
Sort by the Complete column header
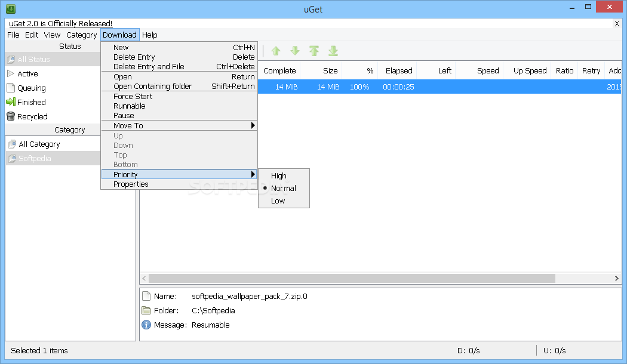point(279,71)
